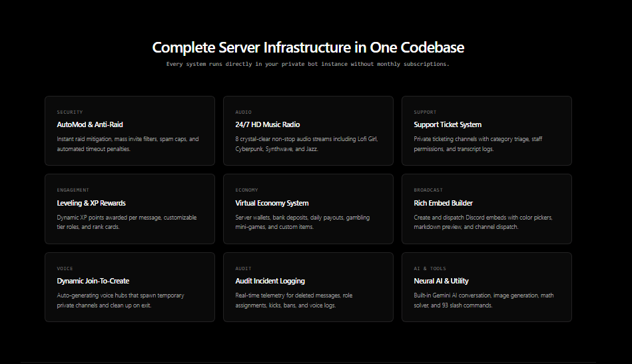Open the Dynamic Join-To-Create card
Screen dimensions: 632x364
[x=130, y=287]
